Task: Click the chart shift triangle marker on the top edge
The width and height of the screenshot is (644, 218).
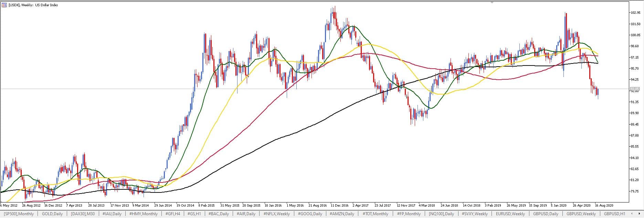Action: click(x=492, y=2)
